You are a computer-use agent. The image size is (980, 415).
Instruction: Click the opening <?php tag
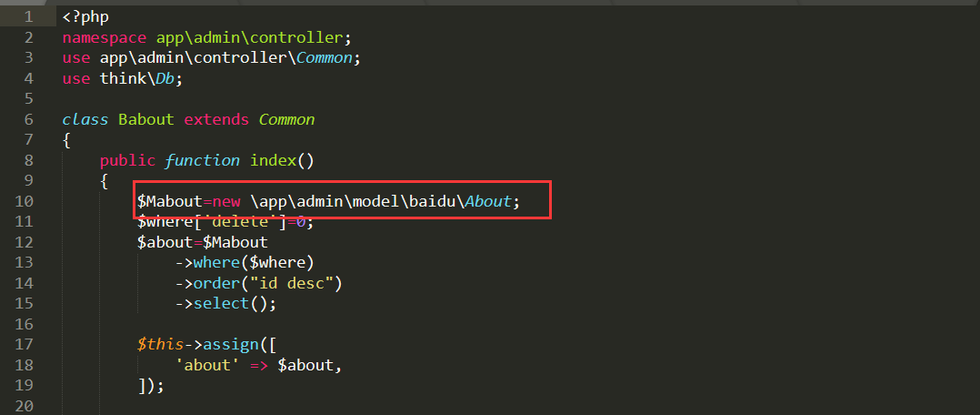pos(85,17)
